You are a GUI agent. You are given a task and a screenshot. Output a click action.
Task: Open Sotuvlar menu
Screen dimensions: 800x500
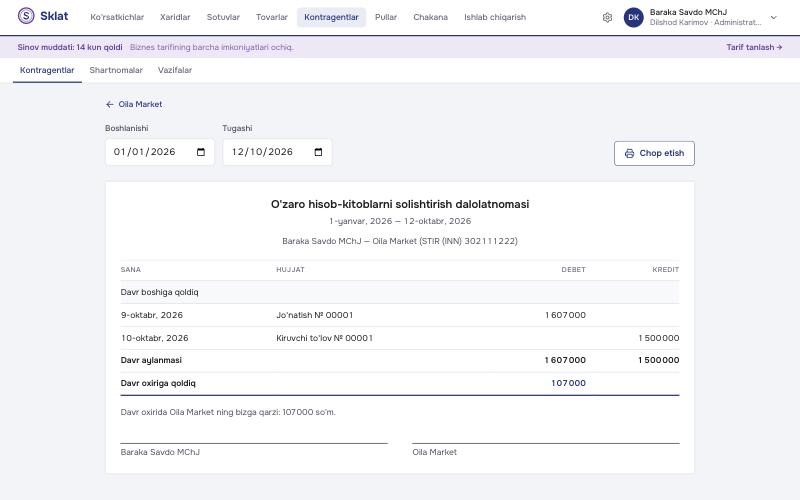(x=223, y=17)
